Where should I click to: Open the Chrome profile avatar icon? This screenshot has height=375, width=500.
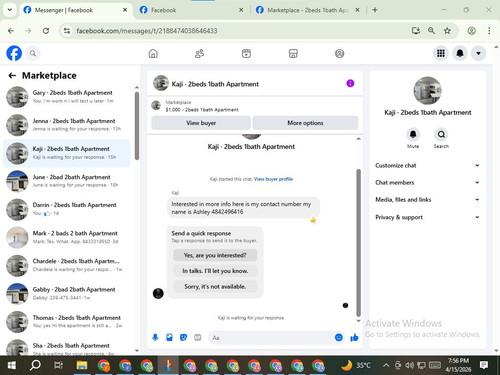click(x=471, y=31)
